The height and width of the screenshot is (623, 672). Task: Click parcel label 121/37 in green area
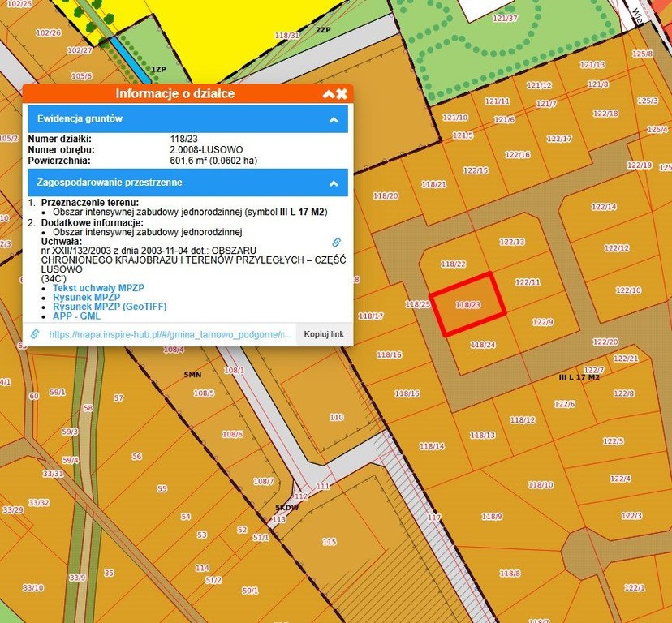[x=505, y=19]
